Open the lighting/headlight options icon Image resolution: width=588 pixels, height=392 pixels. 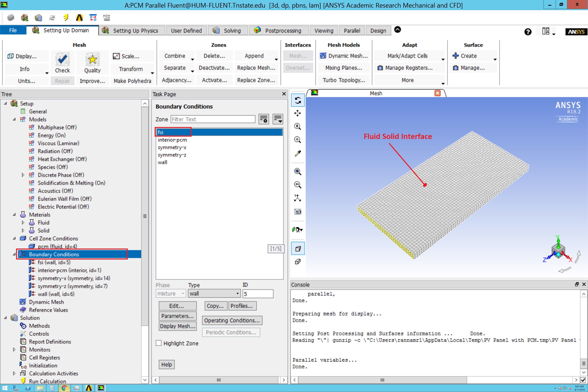pos(298,230)
